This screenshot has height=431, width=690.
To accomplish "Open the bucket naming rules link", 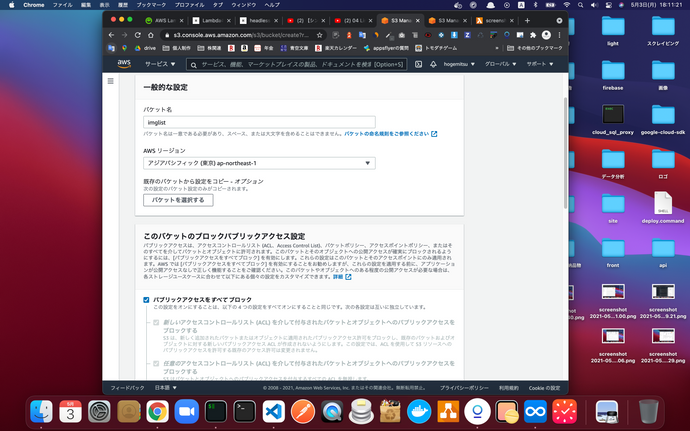I will click(390, 134).
